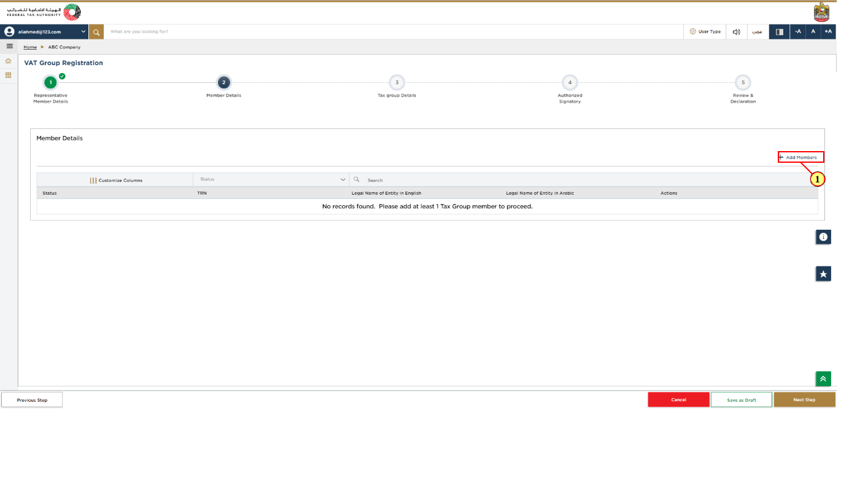The image size is (868, 492).
Task: Click the 'No records found' message row
Action: (x=427, y=206)
